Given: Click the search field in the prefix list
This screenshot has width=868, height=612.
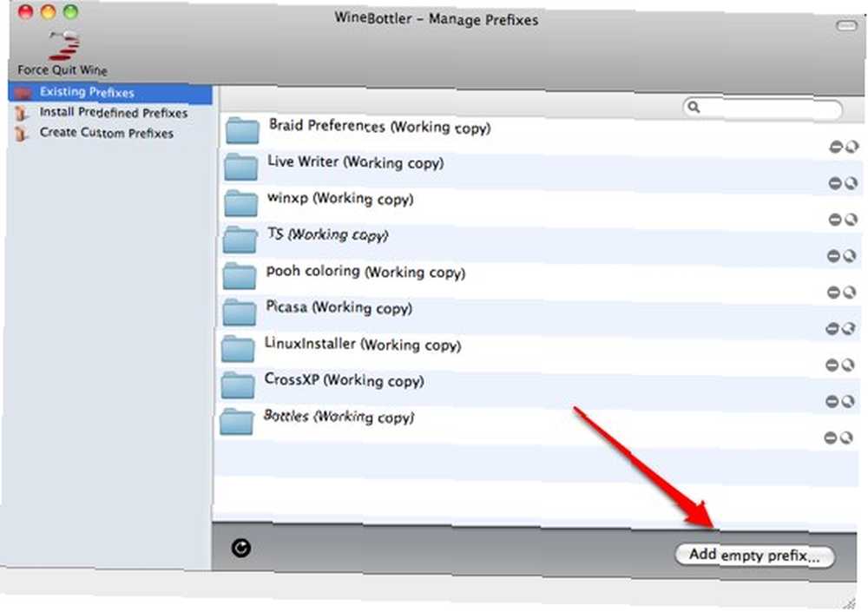Looking at the screenshot, I should 762,108.
